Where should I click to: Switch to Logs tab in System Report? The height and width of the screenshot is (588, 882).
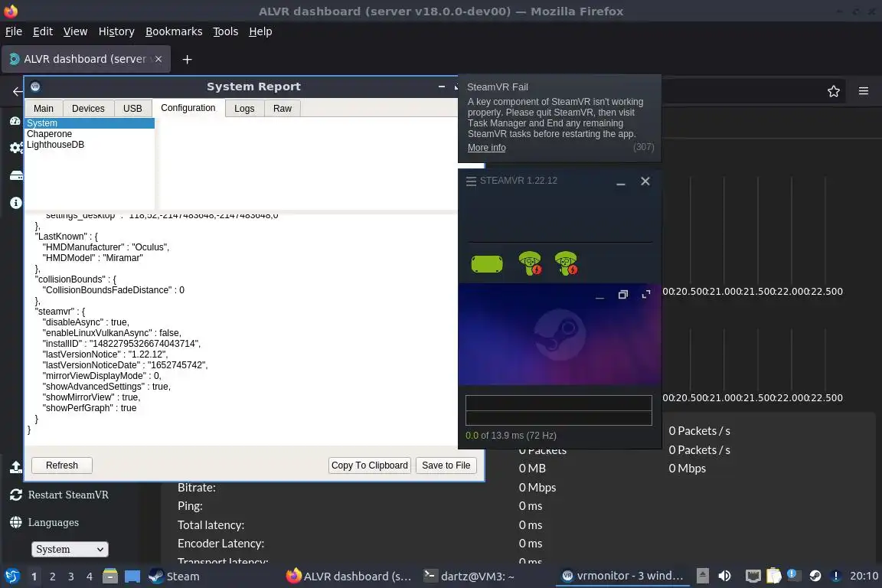pyautogui.click(x=244, y=109)
